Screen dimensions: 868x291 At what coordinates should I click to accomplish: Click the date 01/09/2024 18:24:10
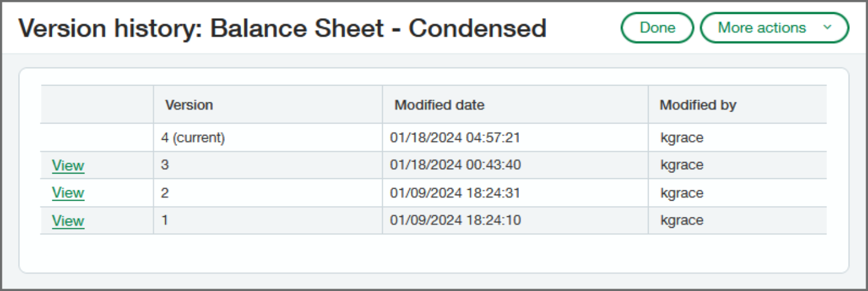pyautogui.click(x=455, y=221)
